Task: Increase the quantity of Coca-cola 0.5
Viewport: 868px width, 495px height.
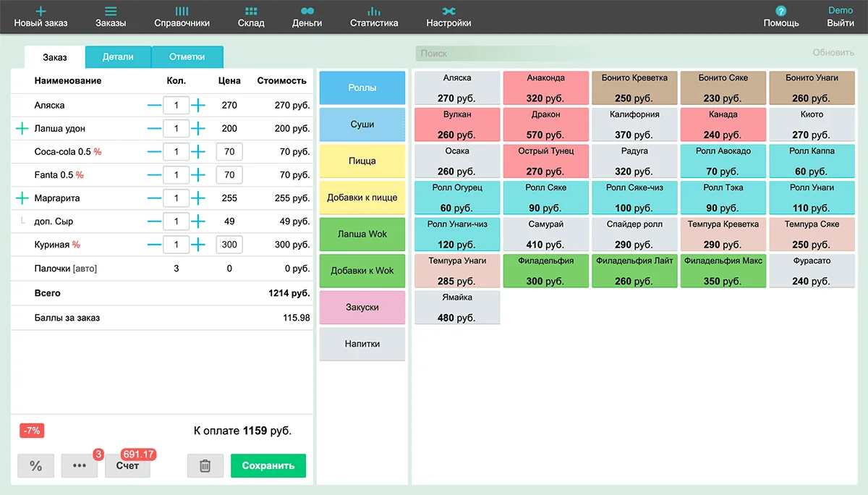Action: (x=198, y=152)
